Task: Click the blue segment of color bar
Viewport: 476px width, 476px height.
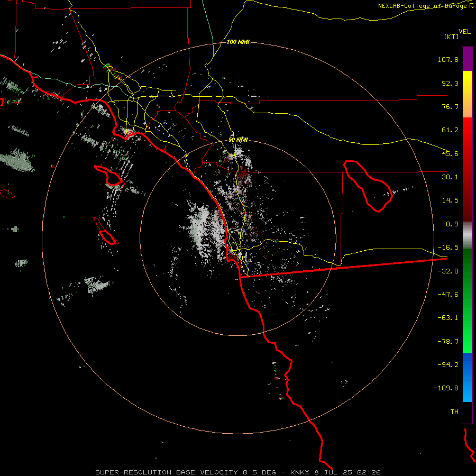Action: (x=467, y=377)
